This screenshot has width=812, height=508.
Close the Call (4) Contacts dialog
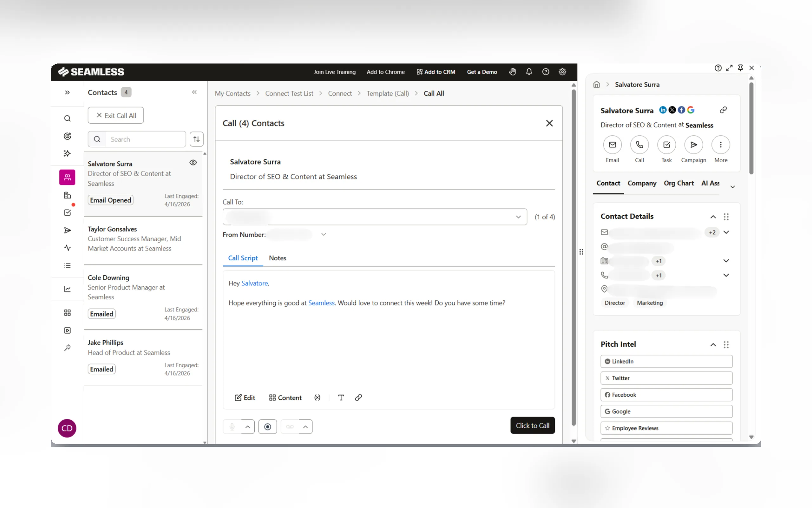[549, 123]
